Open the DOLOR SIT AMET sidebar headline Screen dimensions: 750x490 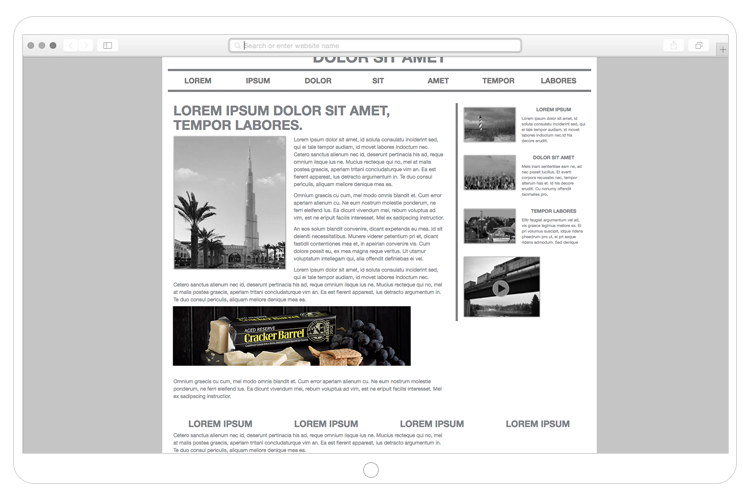tap(553, 158)
